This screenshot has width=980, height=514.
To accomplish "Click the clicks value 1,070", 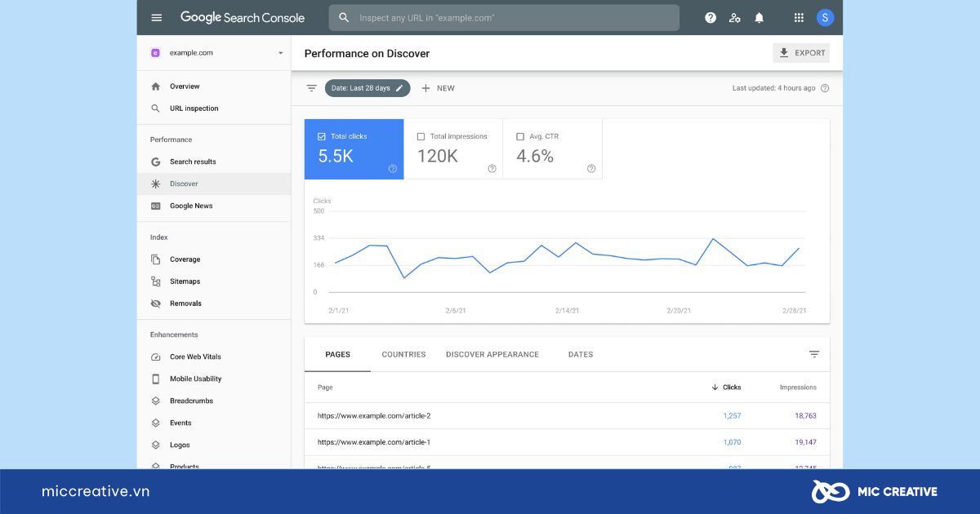I will coord(732,442).
